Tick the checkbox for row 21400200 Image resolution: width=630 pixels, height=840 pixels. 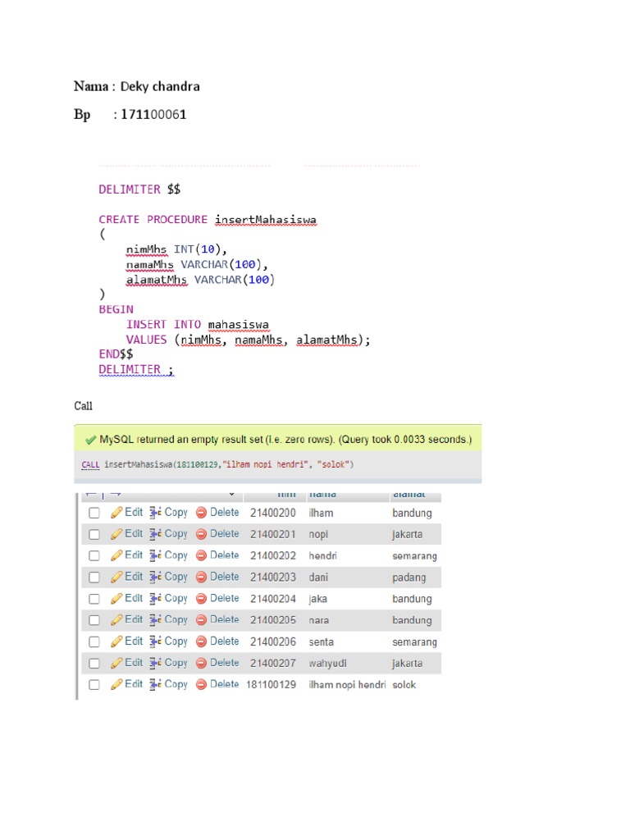[94, 513]
